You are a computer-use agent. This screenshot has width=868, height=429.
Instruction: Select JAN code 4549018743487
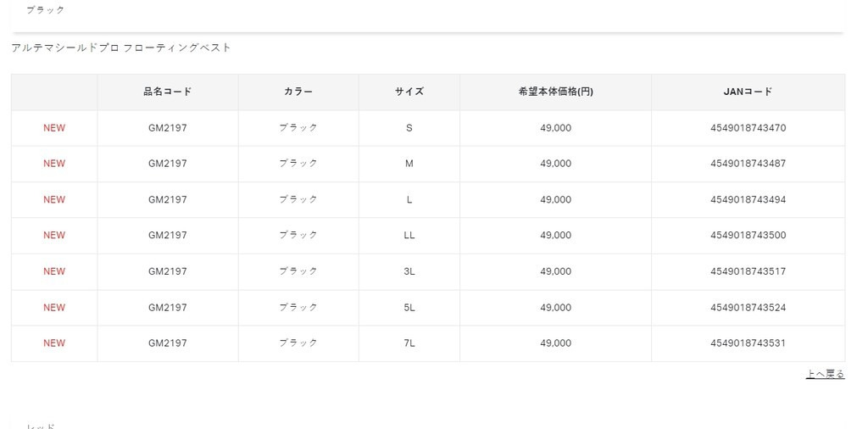point(748,164)
